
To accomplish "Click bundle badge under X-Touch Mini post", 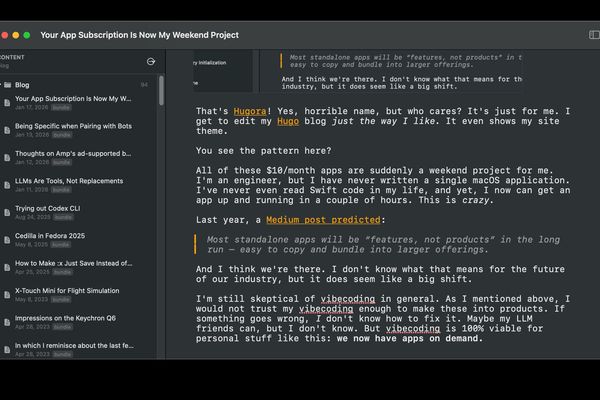I will pos(61,300).
